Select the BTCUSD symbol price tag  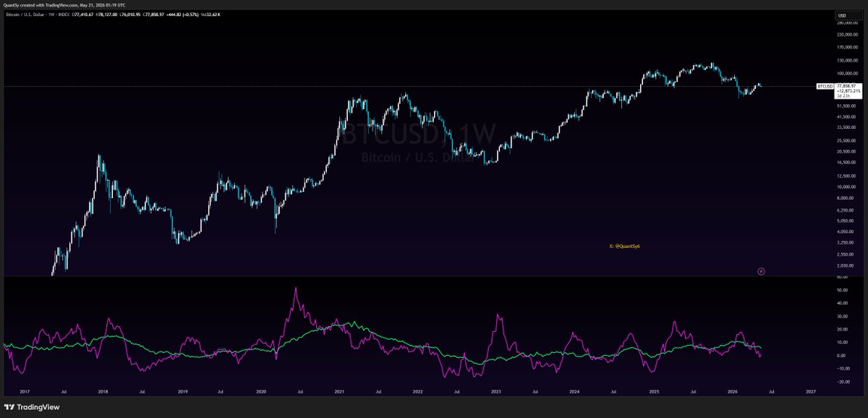(825, 86)
